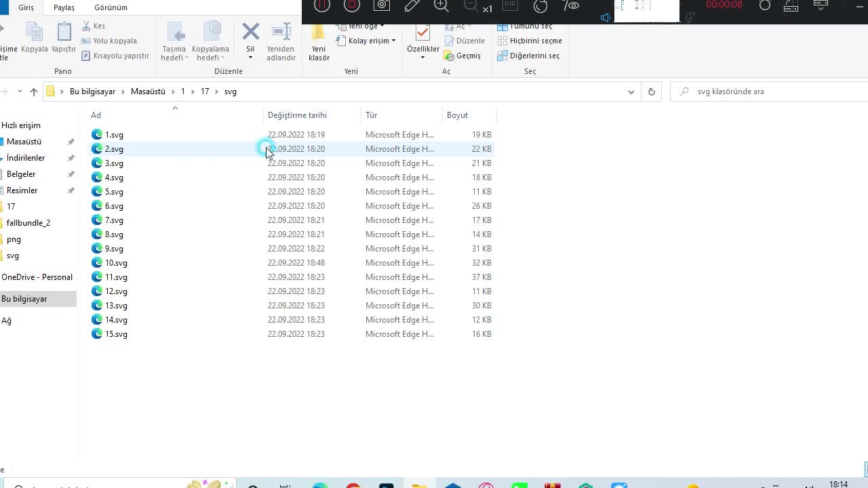Open recent locations dropdown beside back arrows
The height and width of the screenshot is (488, 868).
point(20,91)
